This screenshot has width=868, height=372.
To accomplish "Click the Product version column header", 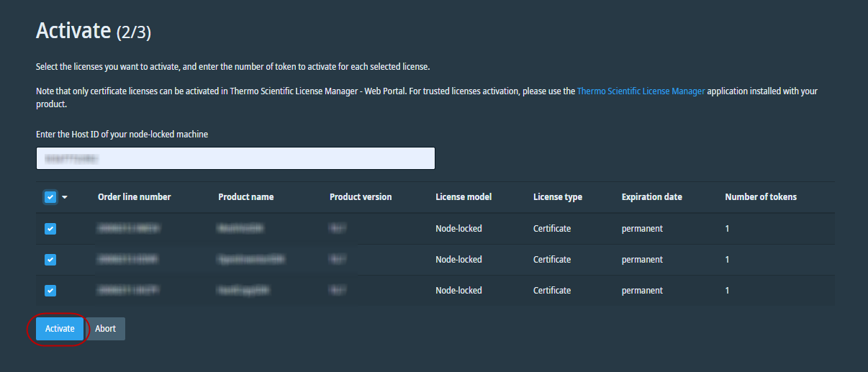I will [x=361, y=197].
